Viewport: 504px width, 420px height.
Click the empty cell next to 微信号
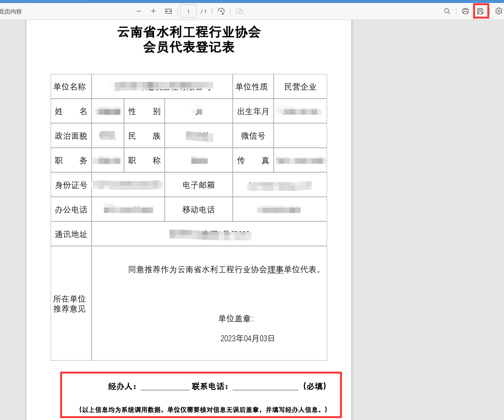300,136
